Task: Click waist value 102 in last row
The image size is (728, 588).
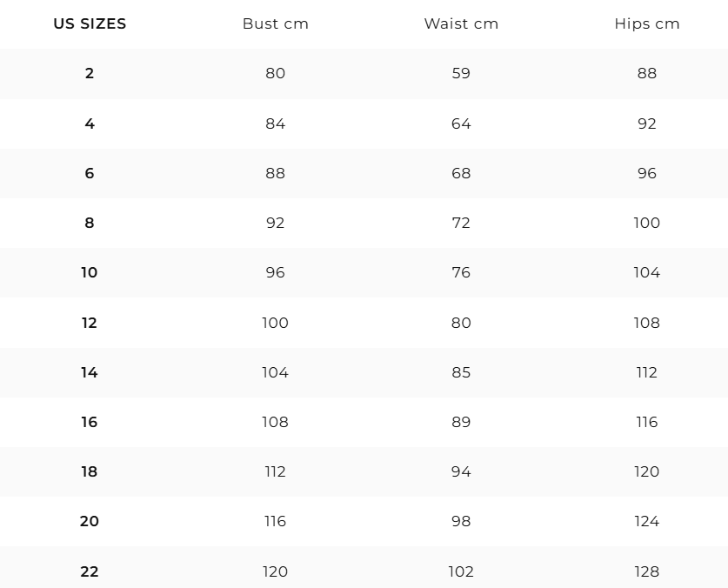Action: (x=461, y=571)
